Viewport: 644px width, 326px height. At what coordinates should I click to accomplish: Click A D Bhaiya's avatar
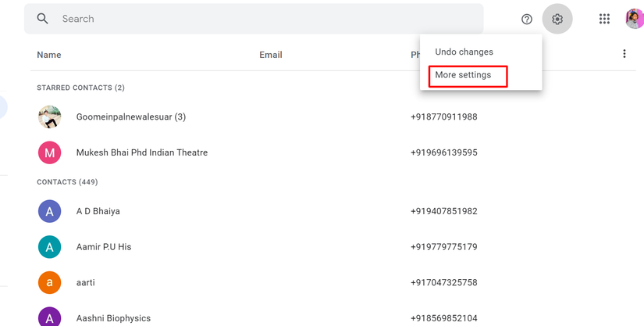click(x=50, y=211)
